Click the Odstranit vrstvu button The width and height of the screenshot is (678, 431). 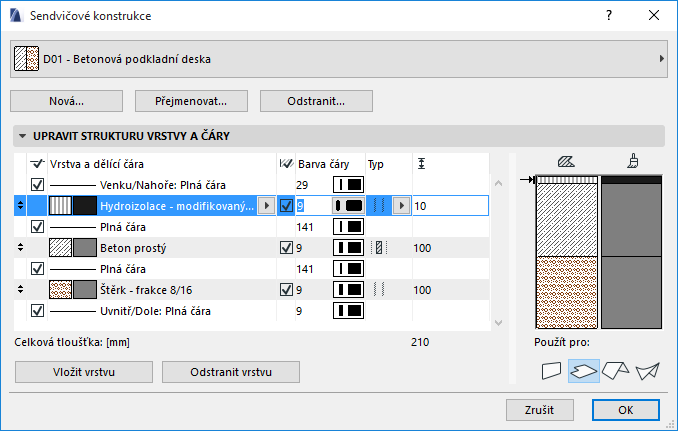[231, 372]
